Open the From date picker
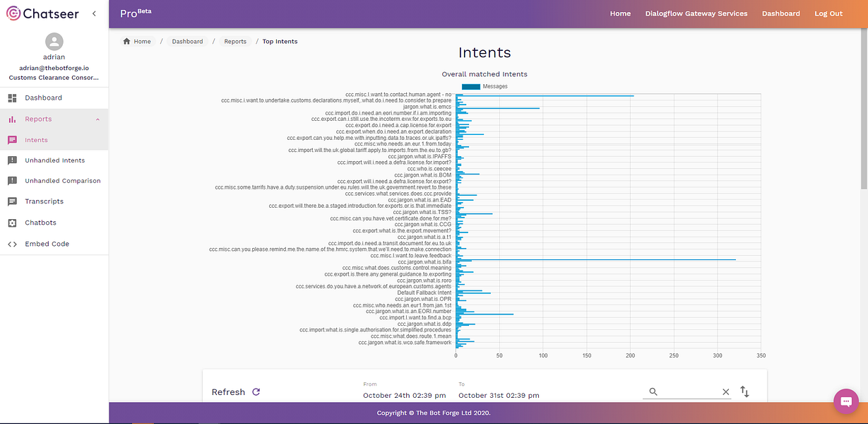Screen dimensions: 868x424 pos(404,395)
